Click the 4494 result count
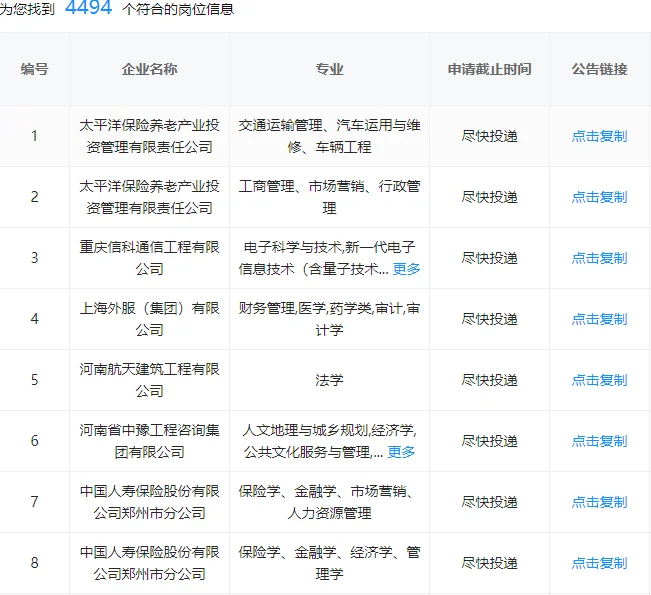This screenshot has width=651, height=595. click(x=88, y=7)
